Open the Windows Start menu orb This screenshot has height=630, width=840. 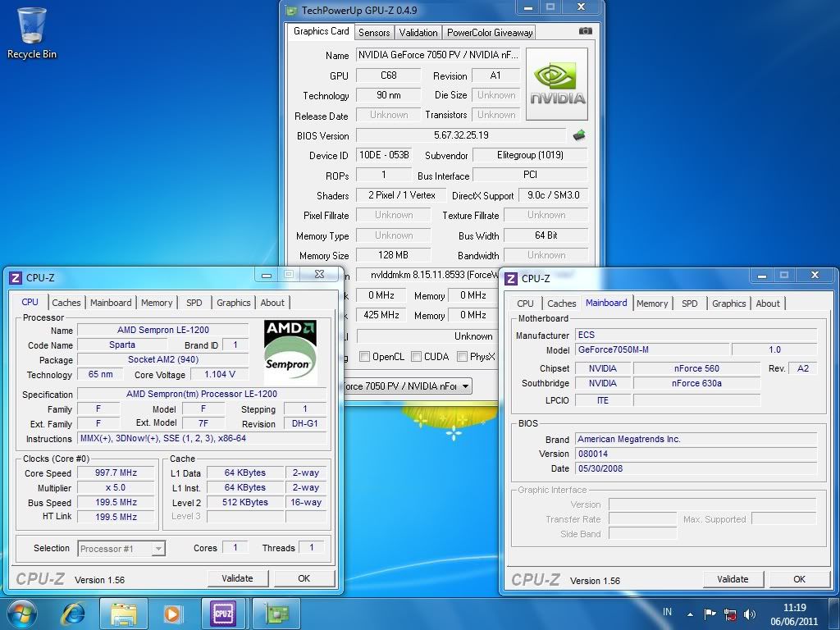[22, 614]
